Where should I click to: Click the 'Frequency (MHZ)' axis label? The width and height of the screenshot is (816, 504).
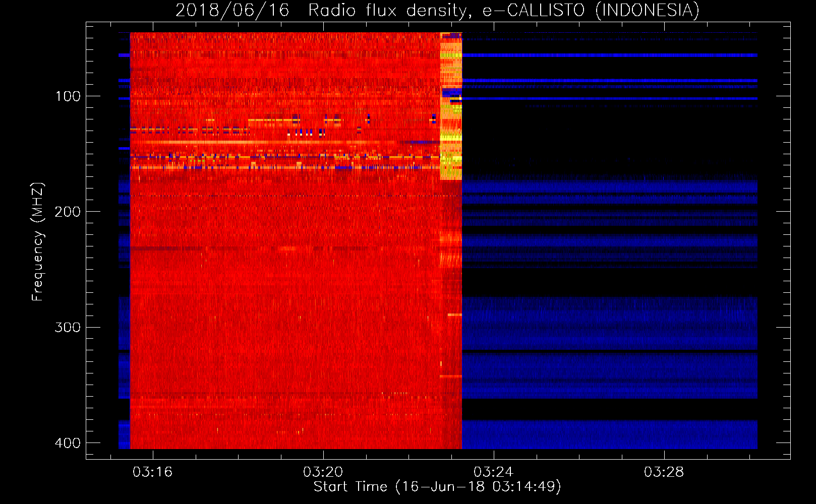coord(38,241)
